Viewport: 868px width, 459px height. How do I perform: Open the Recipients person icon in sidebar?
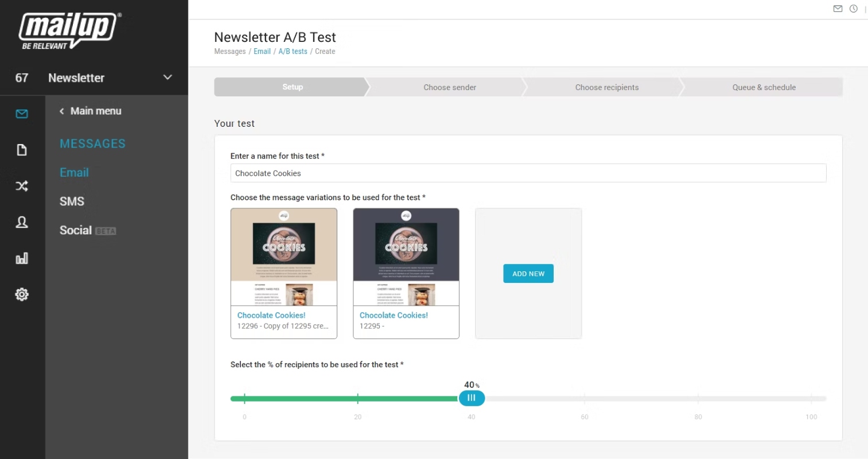(22, 222)
